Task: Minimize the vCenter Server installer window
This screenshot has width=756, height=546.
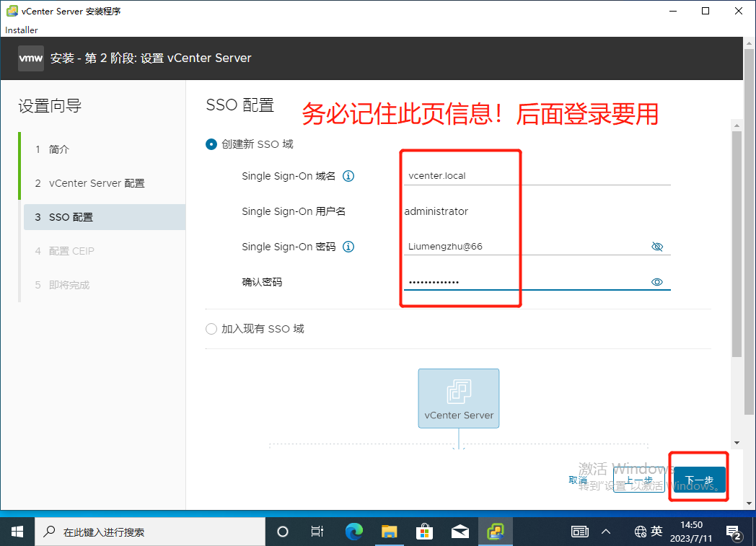Action: click(673, 11)
